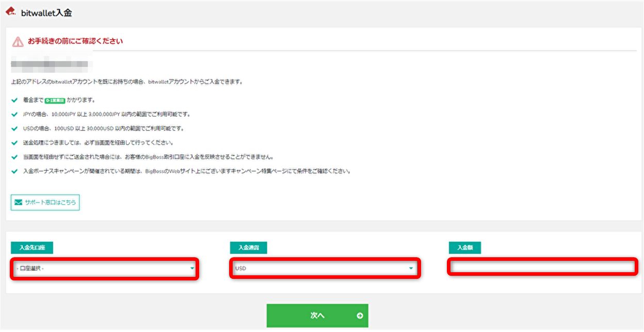Click the 入金ボーナスキャンペーン notice text
This screenshot has height=332, width=644.
[x=187, y=171]
